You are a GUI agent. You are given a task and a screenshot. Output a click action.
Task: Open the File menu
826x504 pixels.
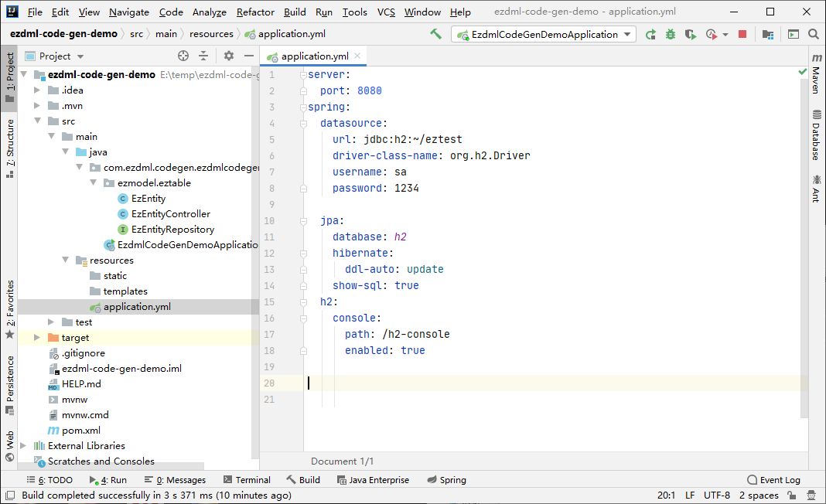[x=35, y=12]
